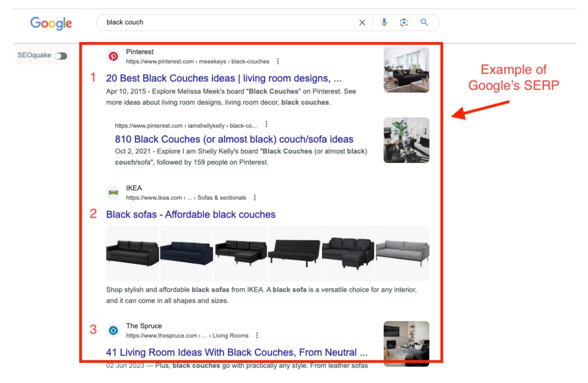Toggle the SEOquake extension switch
Viewport: 588px width, 383px height.
pyautogui.click(x=61, y=55)
